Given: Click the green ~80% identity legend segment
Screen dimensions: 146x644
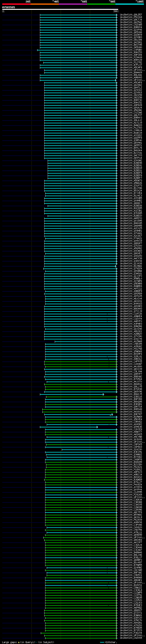Looking at the screenshot, I should tap(101, 4).
